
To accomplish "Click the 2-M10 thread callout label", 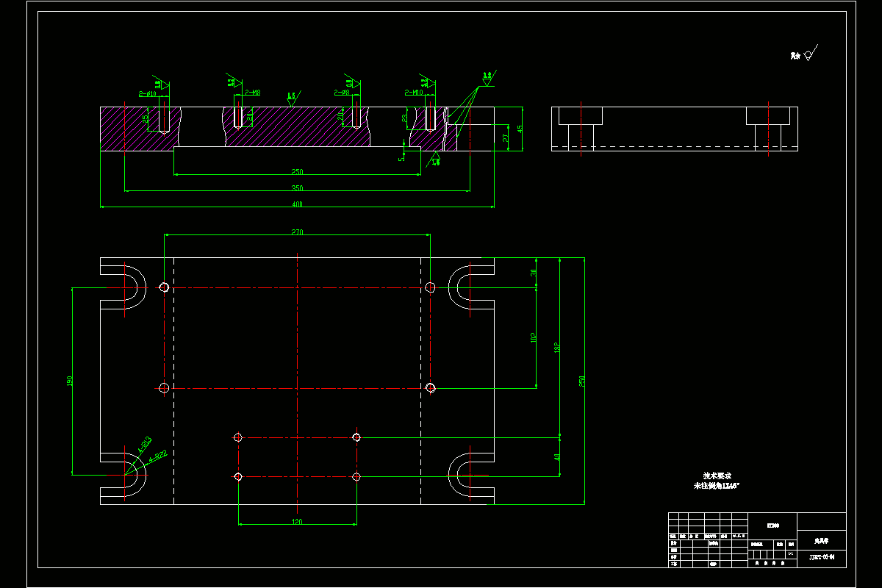I will click(x=414, y=93).
